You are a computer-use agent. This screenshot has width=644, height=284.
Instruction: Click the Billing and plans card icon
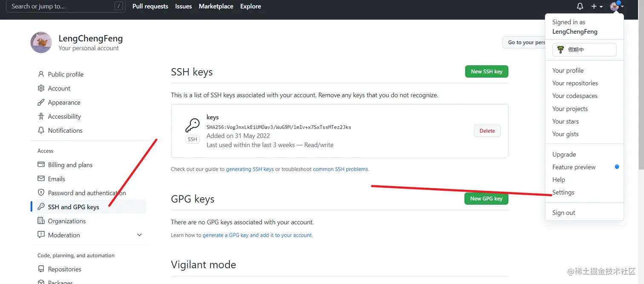tap(41, 165)
